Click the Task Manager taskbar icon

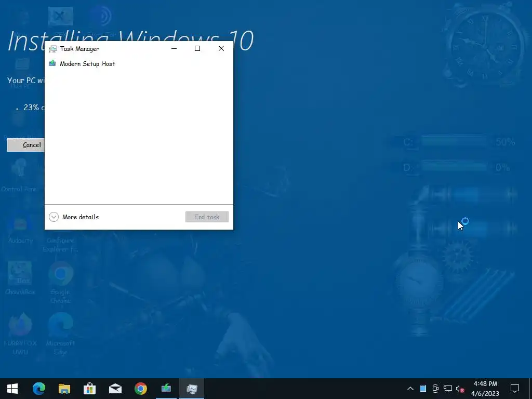pyautogui.click(x=192, y=389)
